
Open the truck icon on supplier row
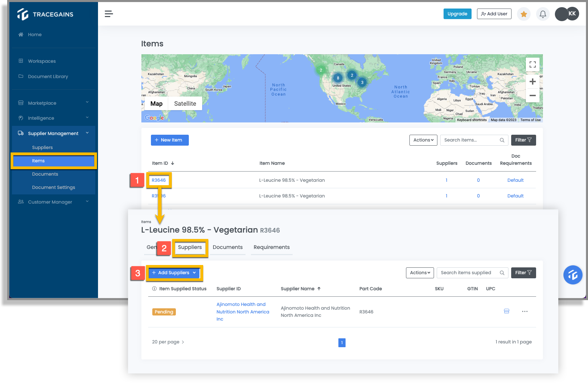point(506,311)
